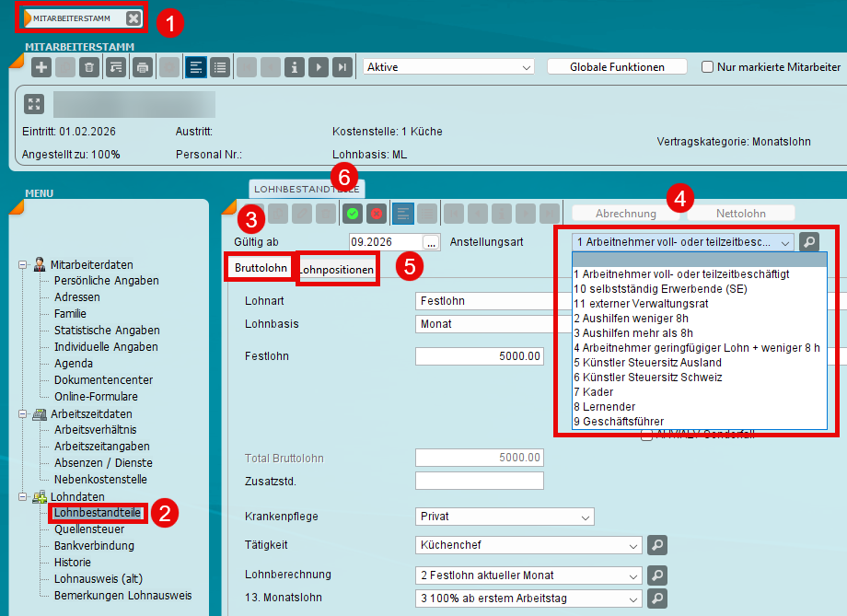Open Quellensteuer in the menu tree
The width and height of the screenshot is (847, 616).
coord(89,529)
